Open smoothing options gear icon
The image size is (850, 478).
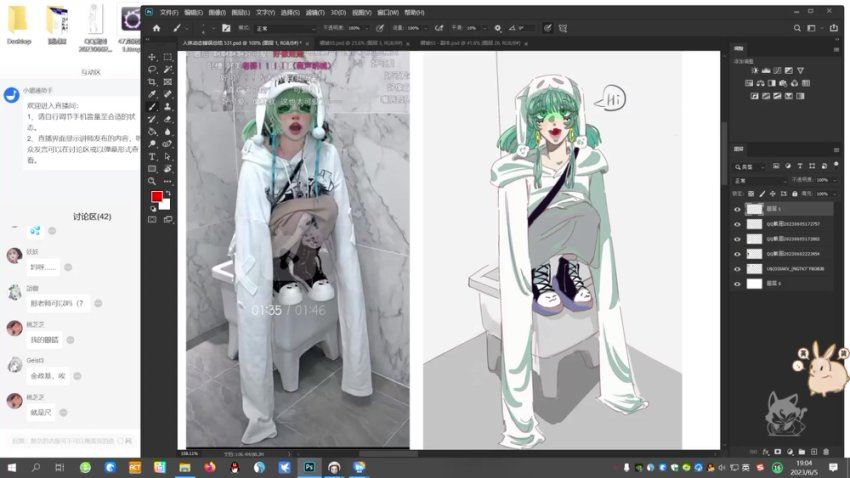pos(497,28)
